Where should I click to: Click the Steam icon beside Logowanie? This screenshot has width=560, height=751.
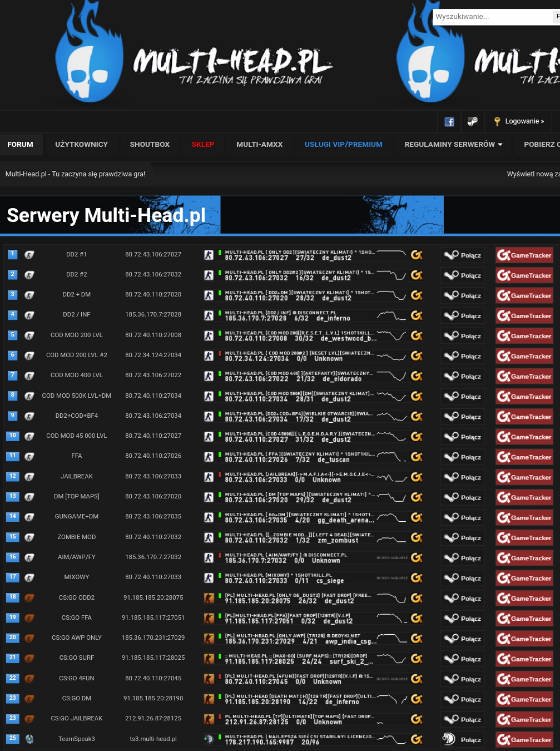tap(472, 121)
